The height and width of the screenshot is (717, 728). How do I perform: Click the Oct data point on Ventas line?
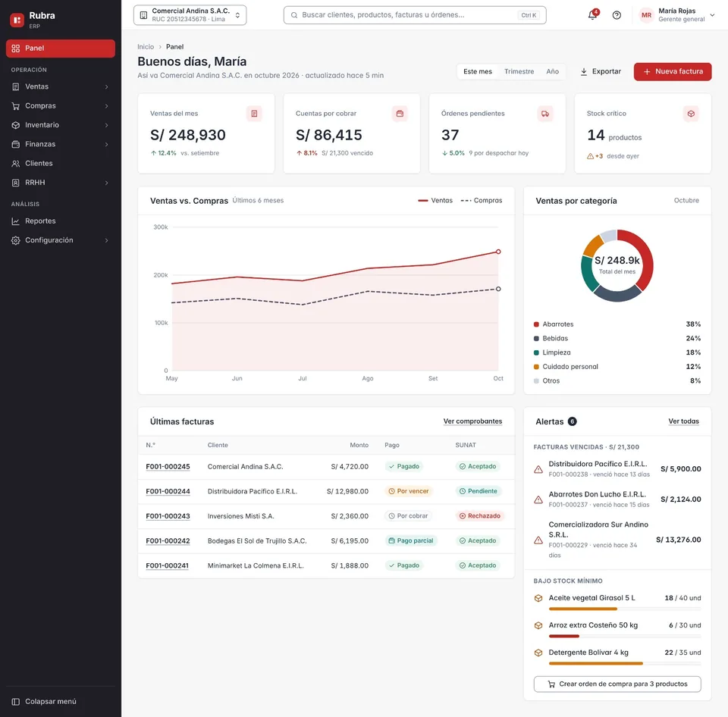point(498,252)
